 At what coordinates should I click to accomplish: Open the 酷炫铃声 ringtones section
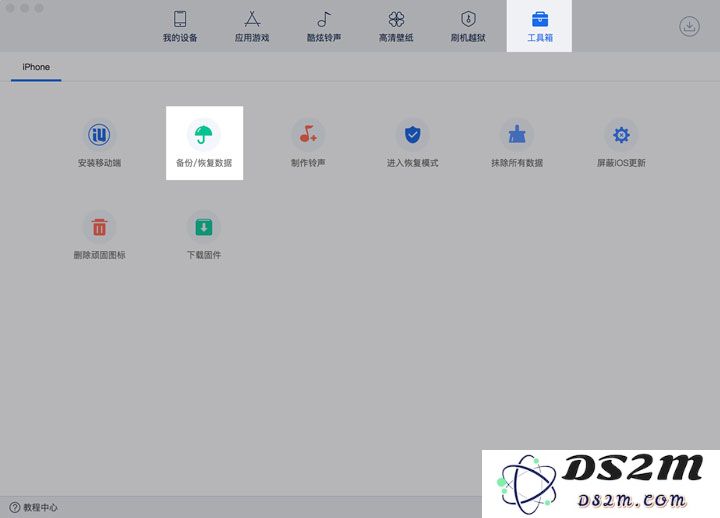tap(324, 26)
